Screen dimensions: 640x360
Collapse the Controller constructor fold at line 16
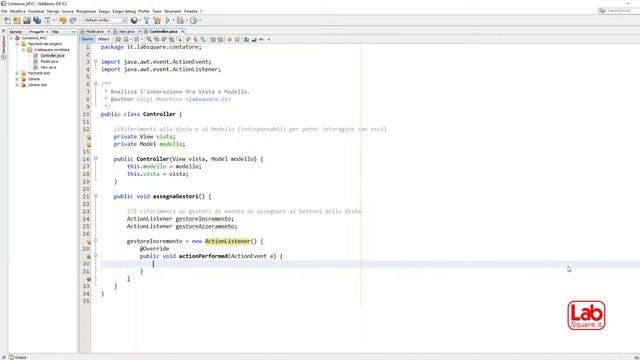(96, 159)
